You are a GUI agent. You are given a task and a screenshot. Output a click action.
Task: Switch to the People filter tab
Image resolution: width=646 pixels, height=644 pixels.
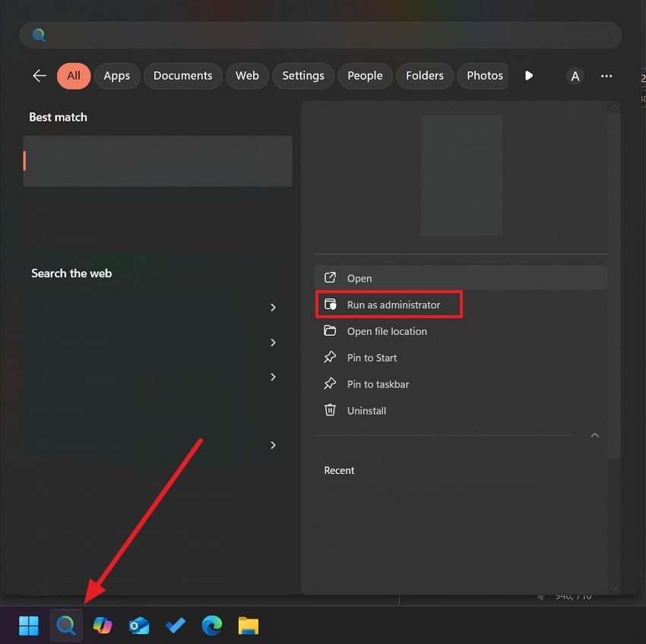point(365,76)
